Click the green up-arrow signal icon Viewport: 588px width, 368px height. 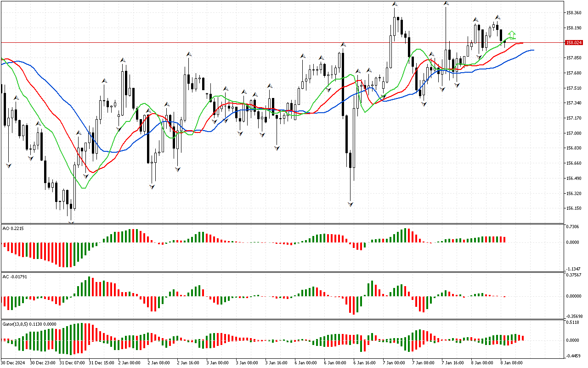tap(512, 34)
